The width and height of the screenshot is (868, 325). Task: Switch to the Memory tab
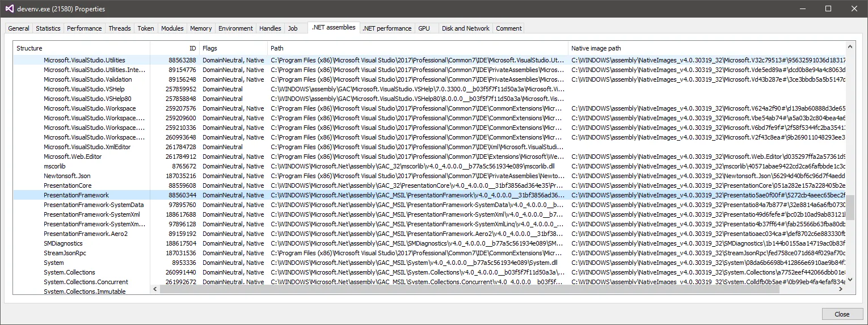click(x=201, y=28)
